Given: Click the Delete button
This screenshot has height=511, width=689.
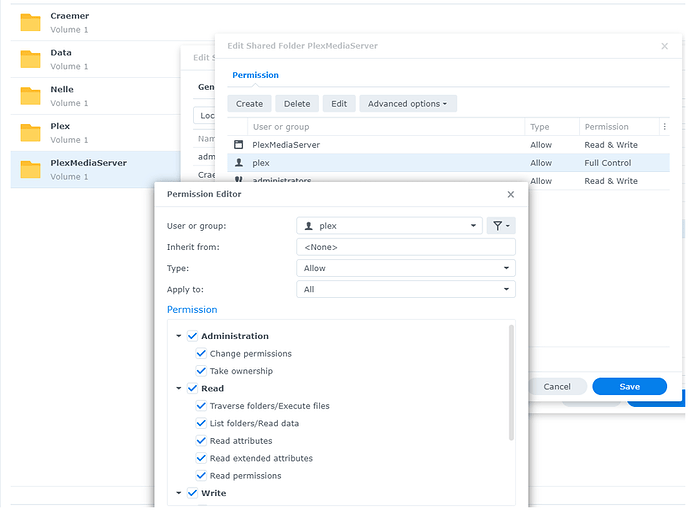Looking at the screenshot, I should [x=297, y=104].
